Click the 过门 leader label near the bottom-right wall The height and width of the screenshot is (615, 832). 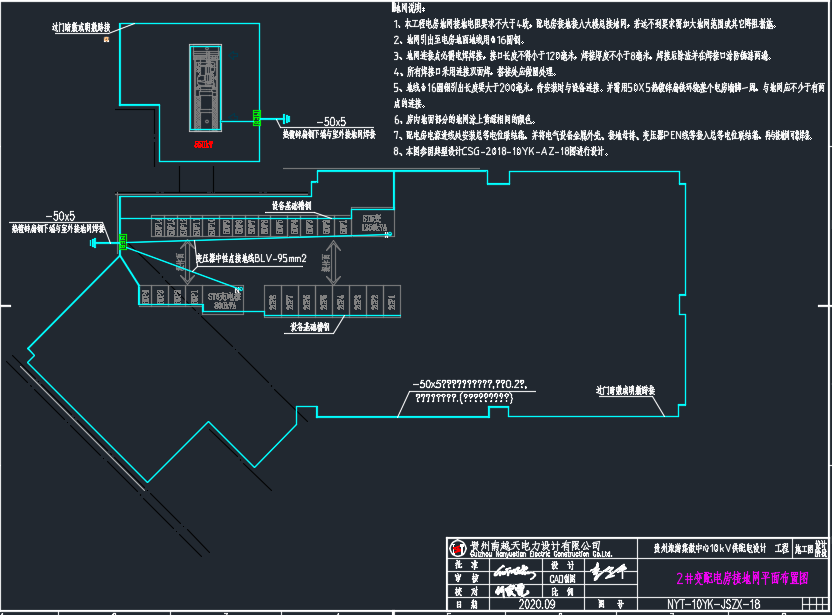coord(626,391)
